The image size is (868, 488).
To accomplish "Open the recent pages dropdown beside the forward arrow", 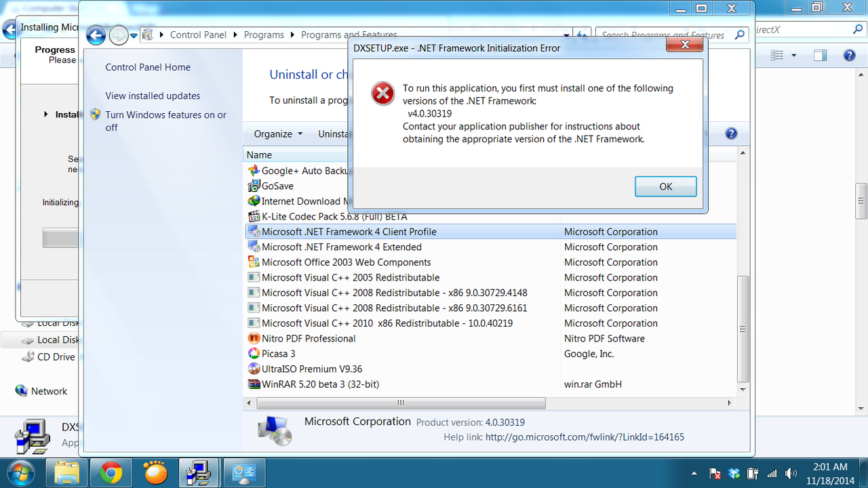I will point(134,35).
